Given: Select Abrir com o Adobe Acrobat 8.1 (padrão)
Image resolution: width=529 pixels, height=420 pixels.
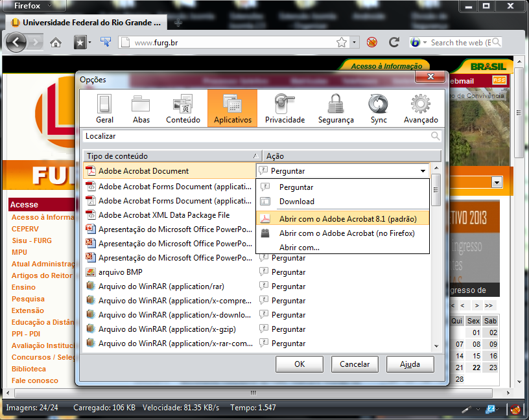Looking at the screenshot, I should [x=342, y=219].
